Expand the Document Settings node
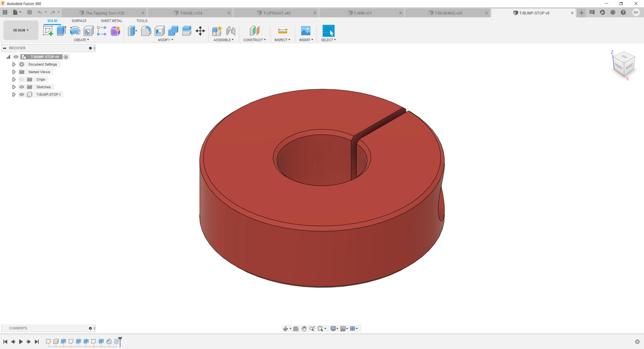 (14, 64)
